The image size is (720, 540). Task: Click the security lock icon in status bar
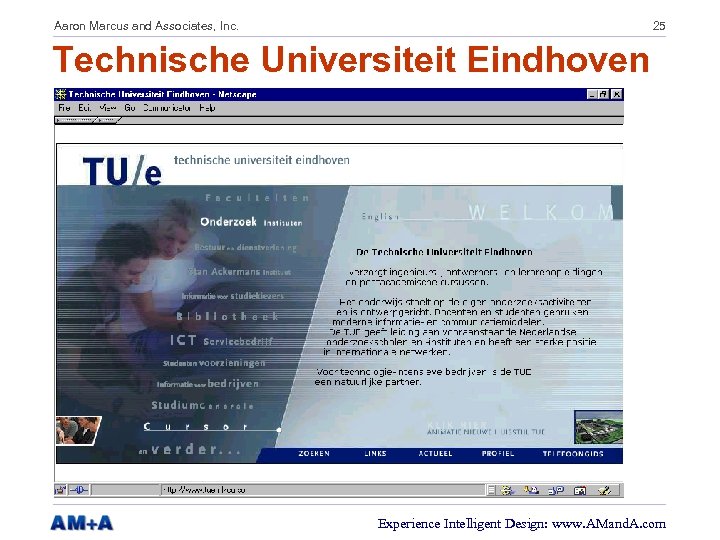pos(60,490)
